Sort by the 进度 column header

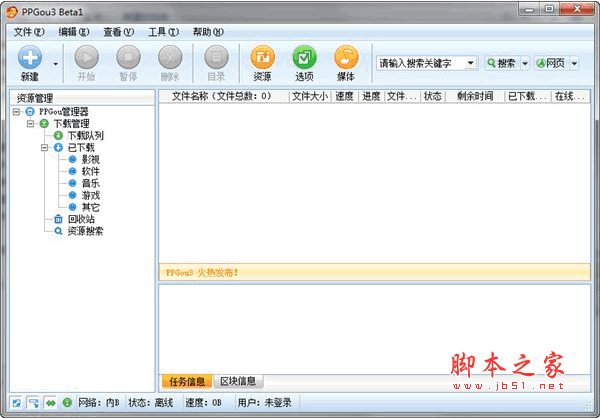(371, 96)
